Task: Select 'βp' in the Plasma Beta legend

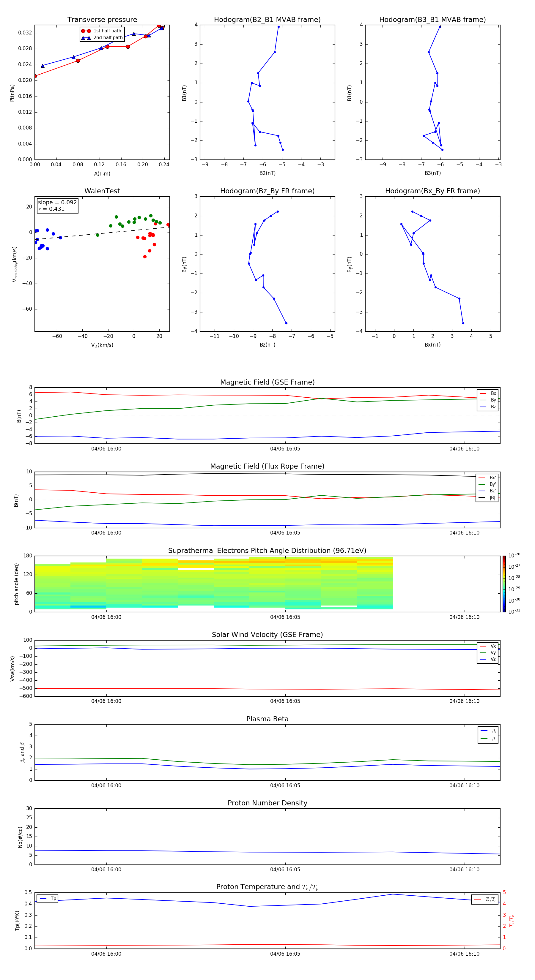Action: [x=488, y=731]
